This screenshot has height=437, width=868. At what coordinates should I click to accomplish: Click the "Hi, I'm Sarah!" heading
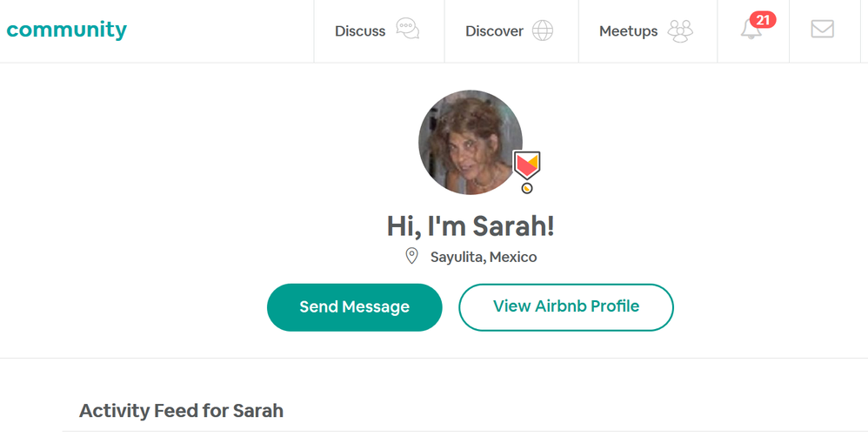(x=471, y=226)
